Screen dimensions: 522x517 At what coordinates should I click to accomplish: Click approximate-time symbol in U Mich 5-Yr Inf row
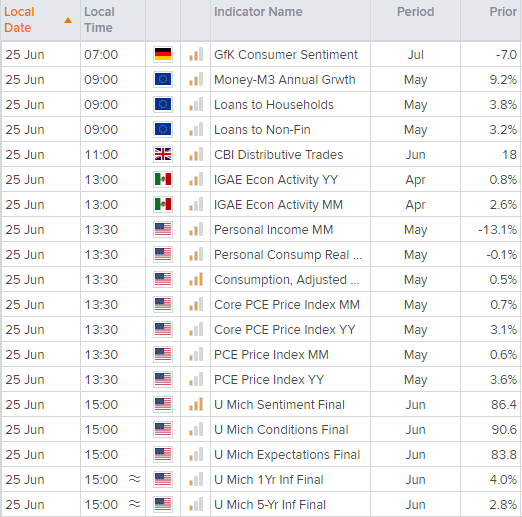tap(135, 504)
